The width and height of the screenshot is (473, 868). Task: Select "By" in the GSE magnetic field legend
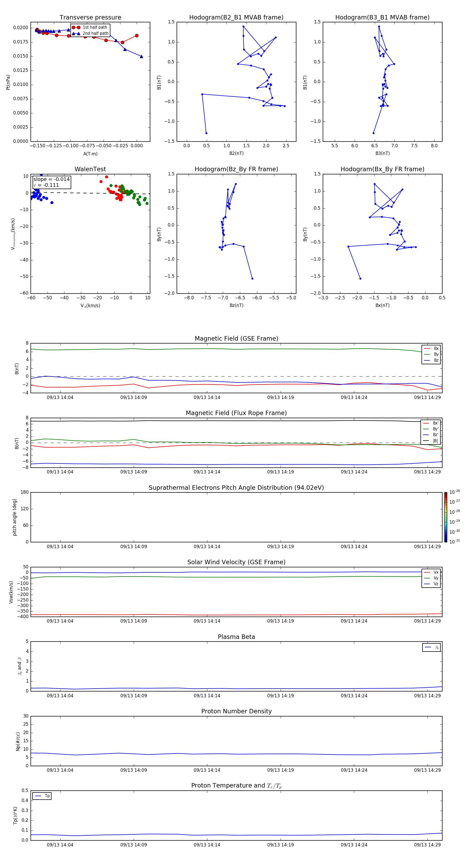tap(431, 354)
